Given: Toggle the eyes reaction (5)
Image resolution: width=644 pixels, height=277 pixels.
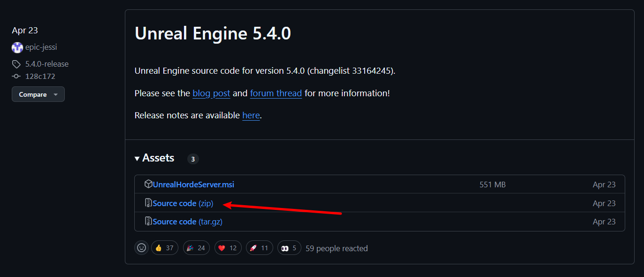Looking at the screenshot, I should coord(290,248).
